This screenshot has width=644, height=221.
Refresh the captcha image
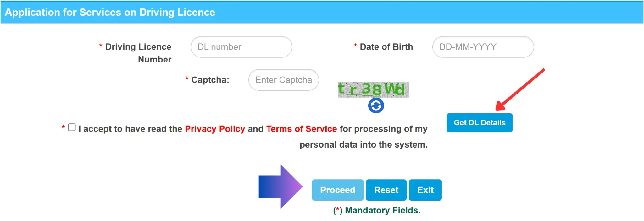(376, 105)
